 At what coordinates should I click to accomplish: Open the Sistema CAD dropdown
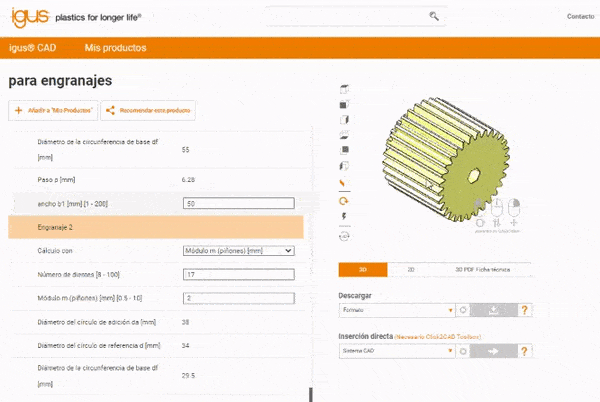(x=398, y=351)
